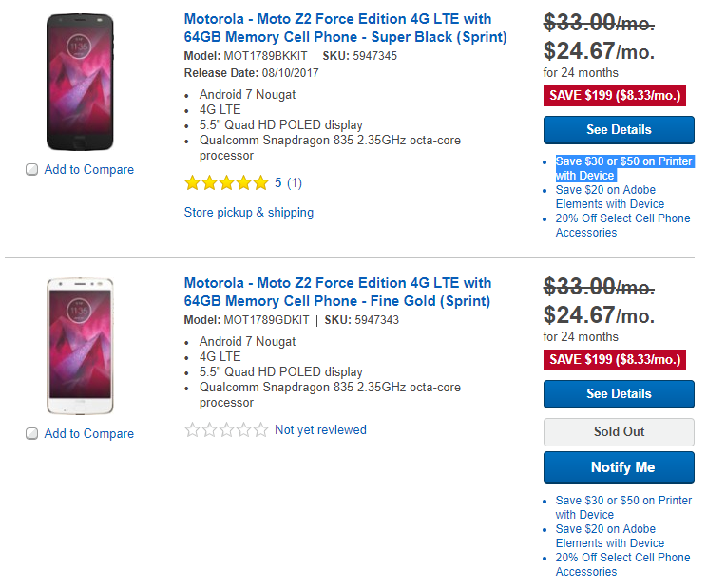Open first Save $20 on Adobe Elements offer
The width and height of the screenshot is (707, 588).
click(x=609, y=197)
